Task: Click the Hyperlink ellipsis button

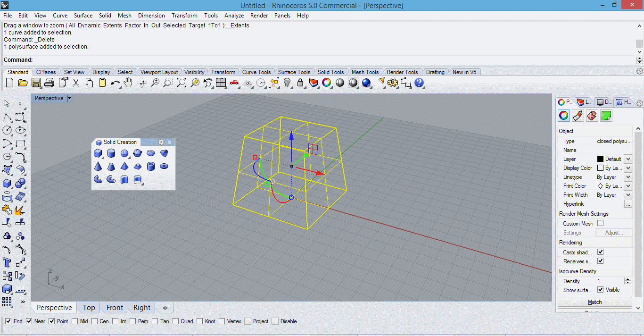Action: [x=628, y=204]
